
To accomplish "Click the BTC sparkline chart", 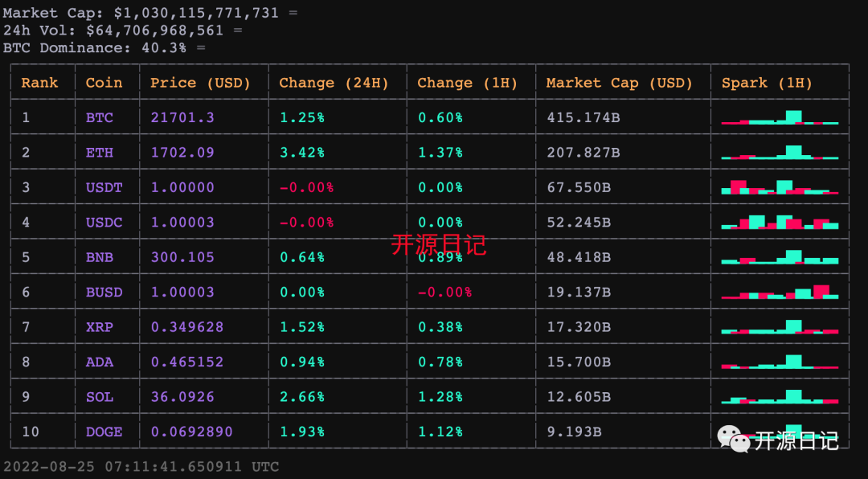I will (x=780, y=117).
